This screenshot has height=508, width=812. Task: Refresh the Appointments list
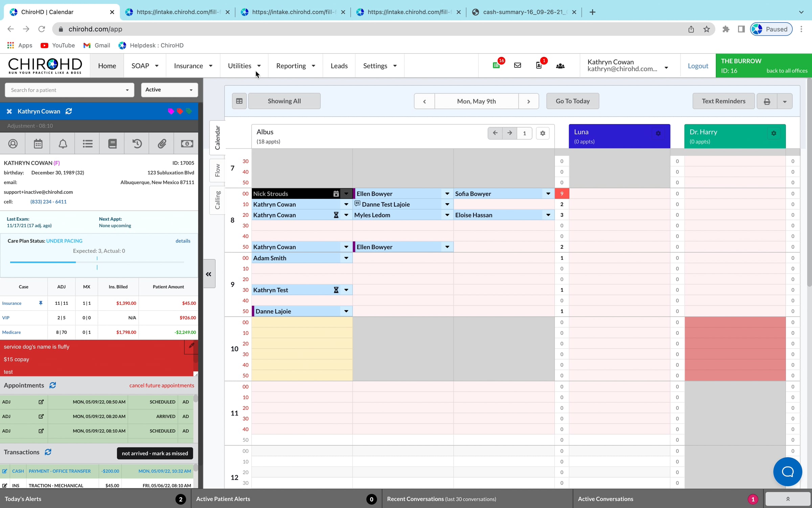(x=52, y=385)
